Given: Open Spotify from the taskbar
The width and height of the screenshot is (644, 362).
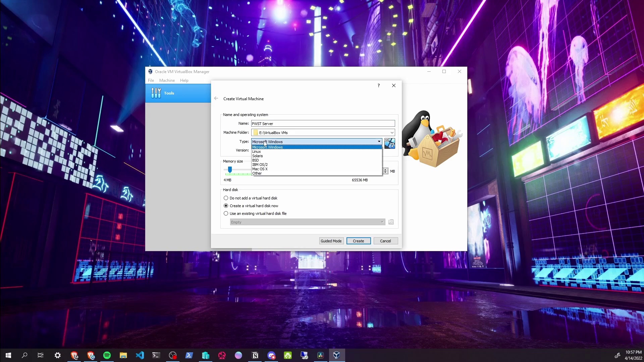Looking at the screenshot, I should (x=107, y=355).
